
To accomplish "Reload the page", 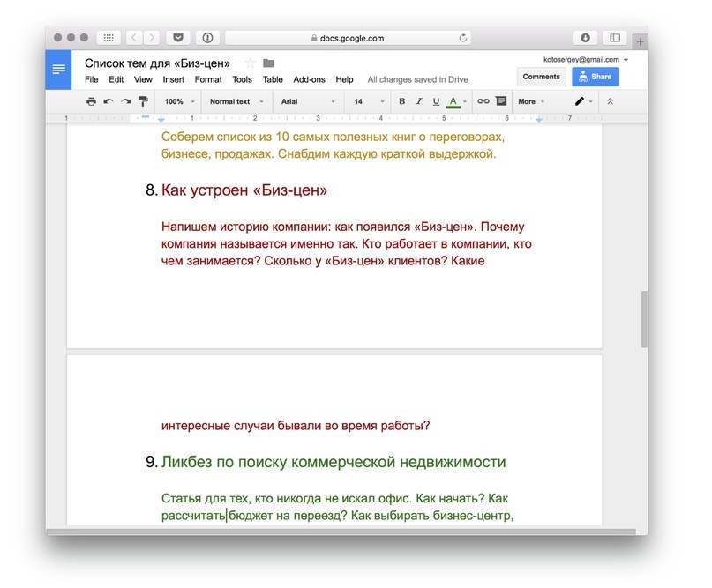I will click(462, 38).
